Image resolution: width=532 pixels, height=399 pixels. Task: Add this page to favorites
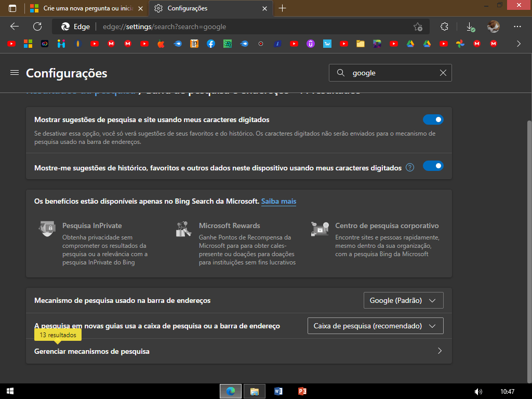[x=418, y=27]
